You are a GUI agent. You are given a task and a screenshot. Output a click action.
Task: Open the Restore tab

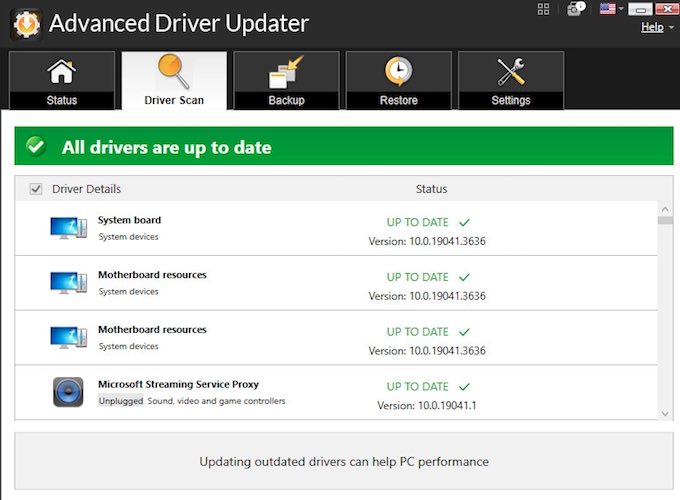[x=399, y=80]
